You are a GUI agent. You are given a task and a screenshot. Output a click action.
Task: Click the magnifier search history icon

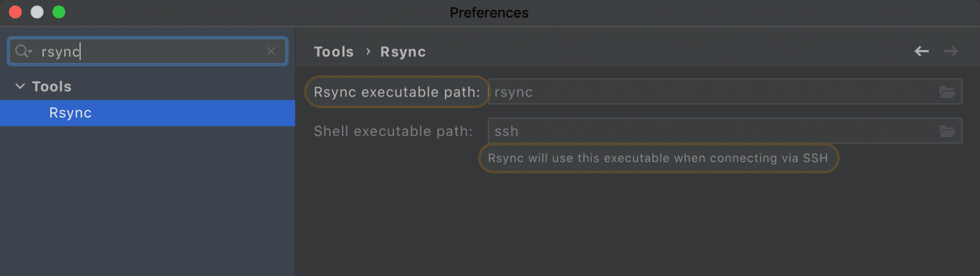23,51
